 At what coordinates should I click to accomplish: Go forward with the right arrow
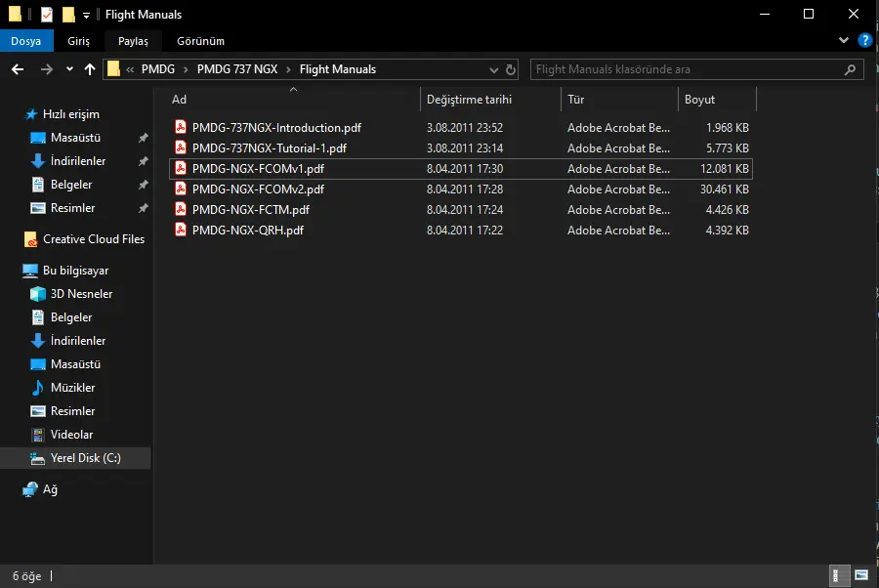click(47, 69)
